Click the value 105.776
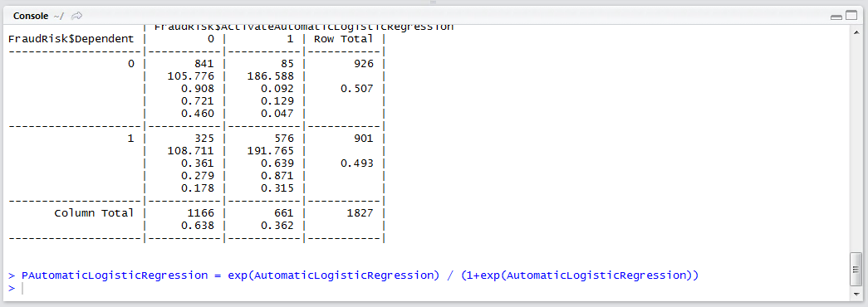868x307 pixels. (191, 76)
